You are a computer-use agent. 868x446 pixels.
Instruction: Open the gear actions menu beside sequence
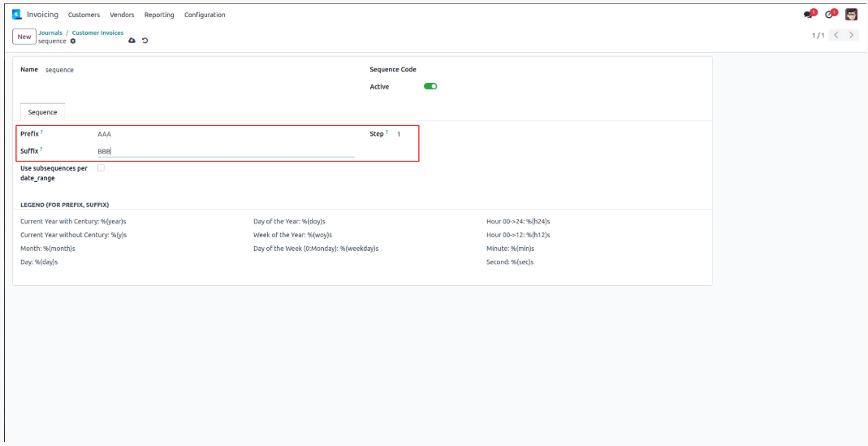[72, 41]
